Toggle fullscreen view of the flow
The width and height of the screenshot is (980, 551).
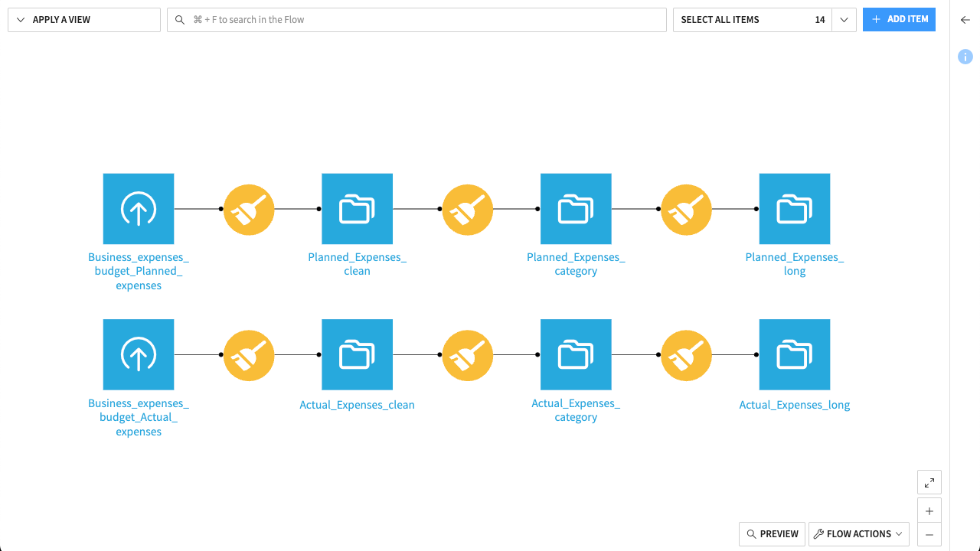point(929,482)
